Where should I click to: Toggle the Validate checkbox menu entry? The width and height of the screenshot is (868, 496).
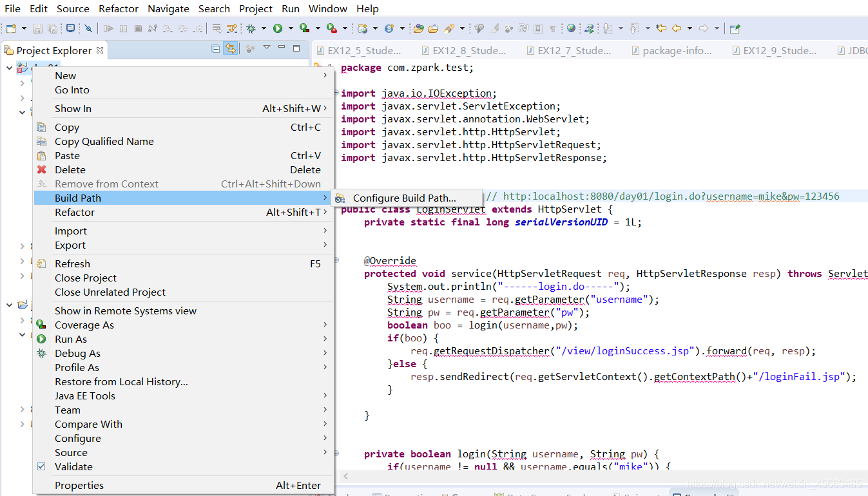[41, 466]
